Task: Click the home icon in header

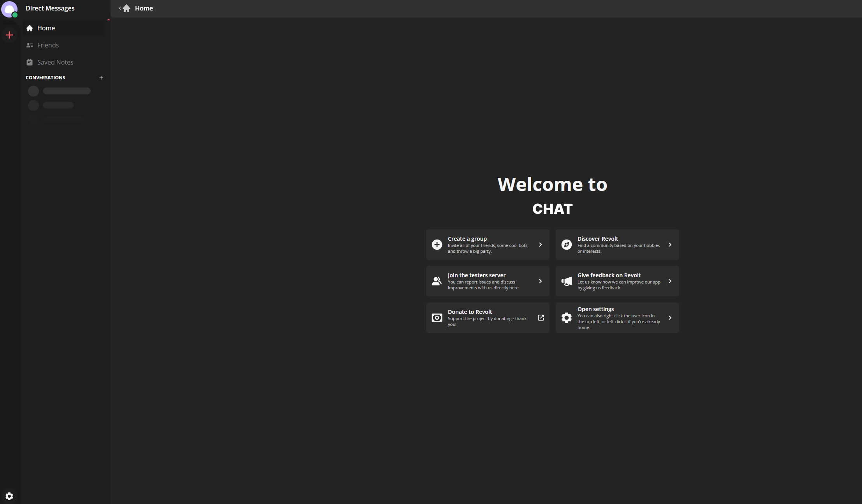Action: (x=127, y=8)
